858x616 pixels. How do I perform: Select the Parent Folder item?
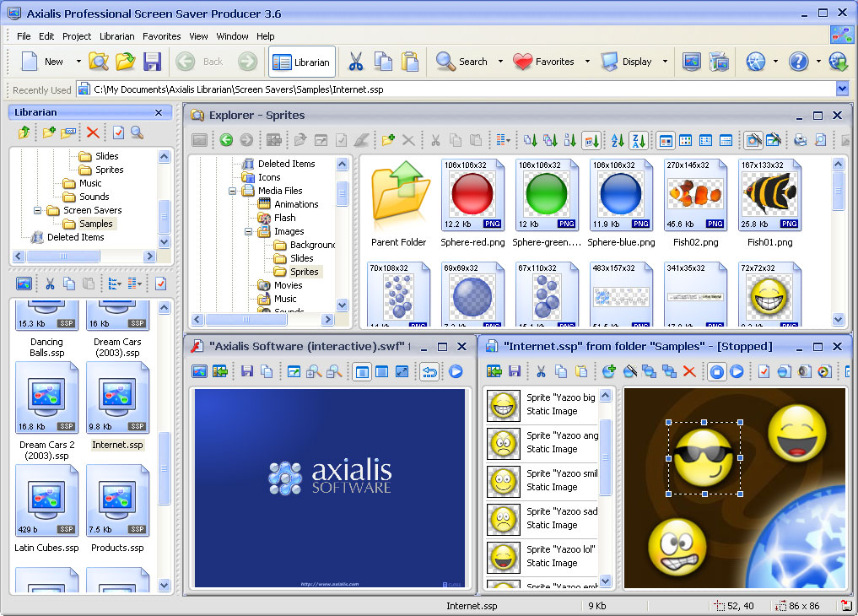tap(398, 203)
